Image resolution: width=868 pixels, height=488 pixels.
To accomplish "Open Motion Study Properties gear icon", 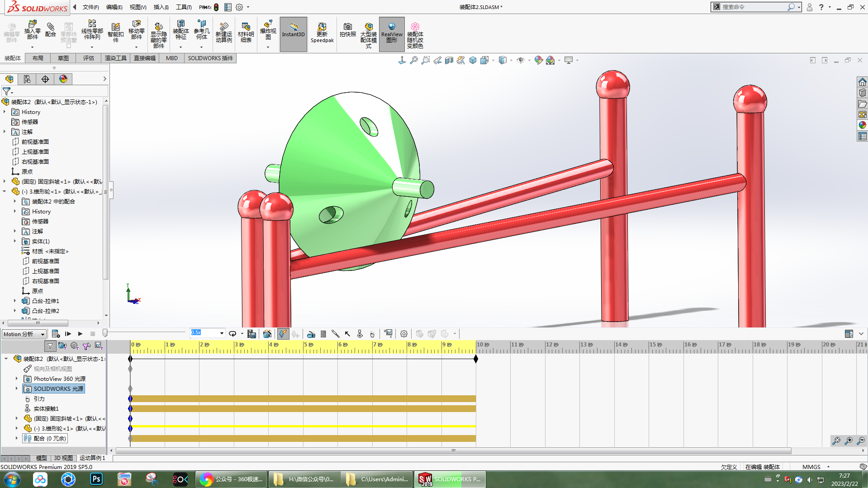I will [x=404, y=334].
